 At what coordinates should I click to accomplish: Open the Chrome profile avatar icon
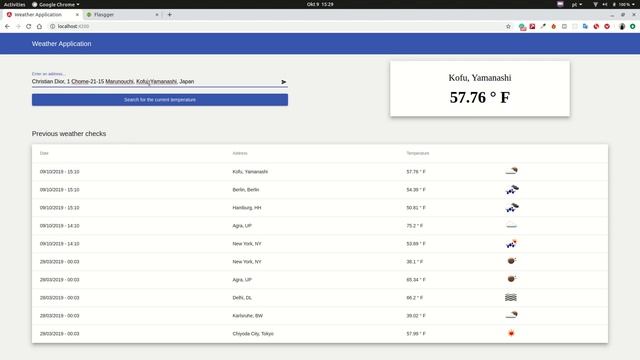[622, 26]
